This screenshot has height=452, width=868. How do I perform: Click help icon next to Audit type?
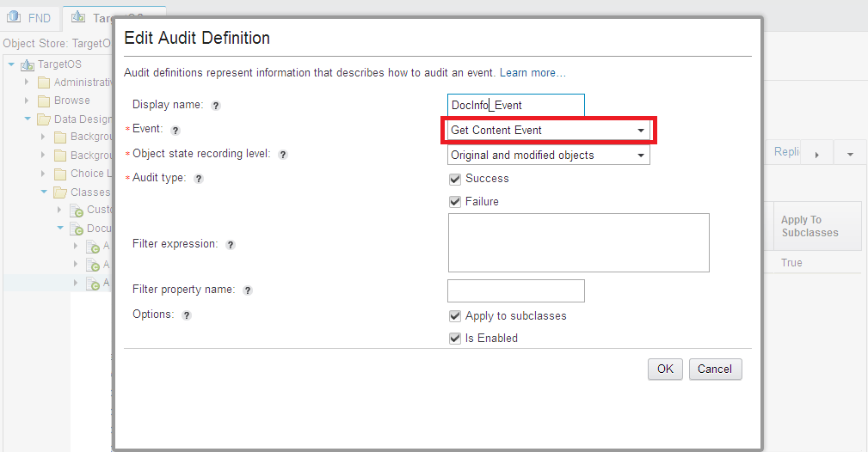point(199,179)
